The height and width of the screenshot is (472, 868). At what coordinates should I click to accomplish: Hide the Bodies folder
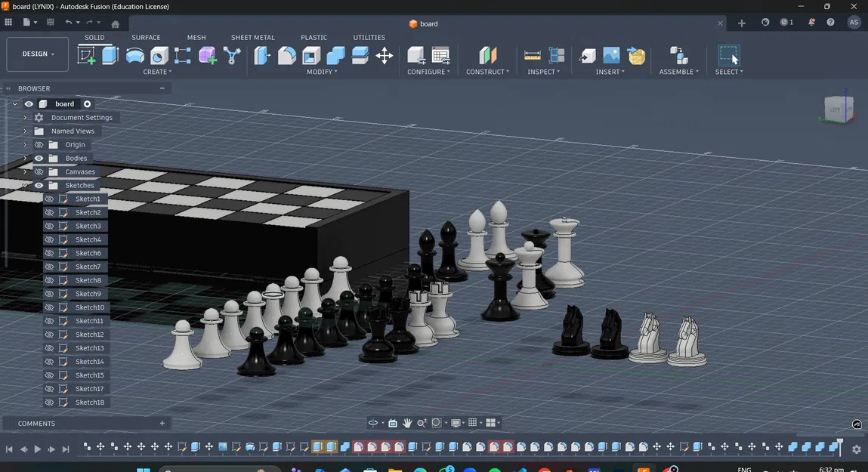click(39, 158)
